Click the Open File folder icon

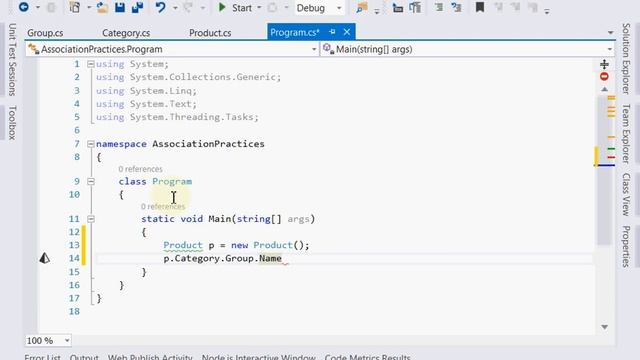point(102,7)
